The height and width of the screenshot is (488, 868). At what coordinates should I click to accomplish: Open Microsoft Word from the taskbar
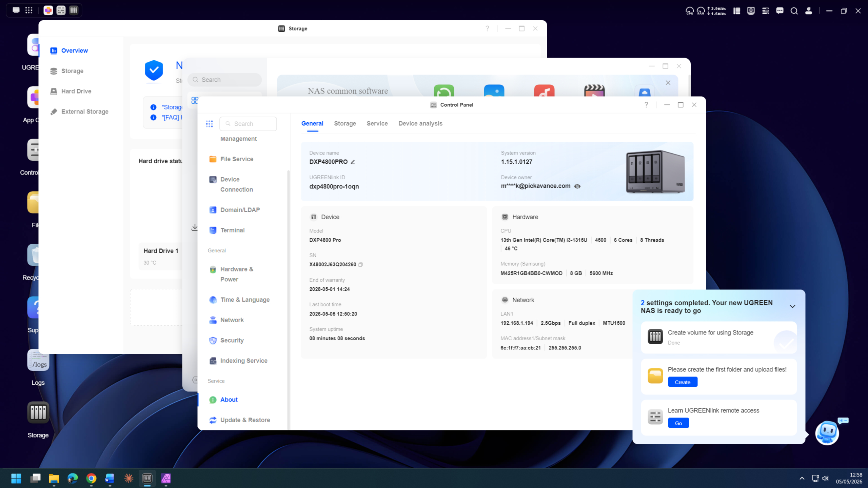110,478
